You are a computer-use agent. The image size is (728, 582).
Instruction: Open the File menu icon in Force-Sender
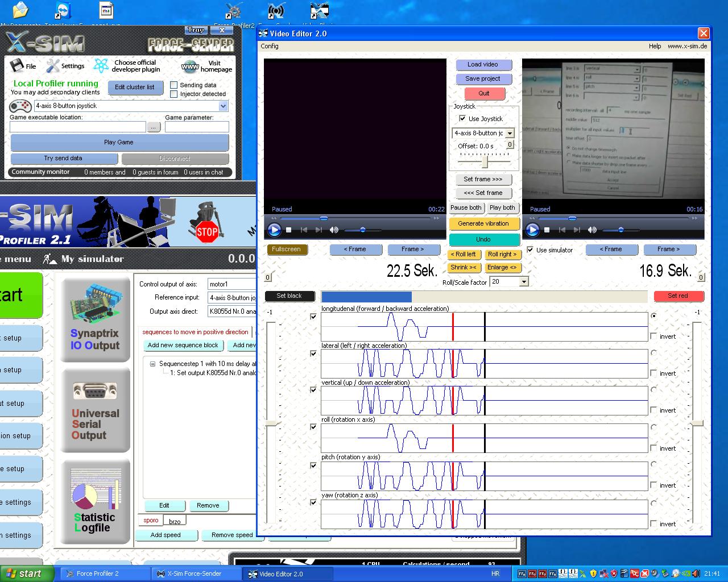coord(17,65)
